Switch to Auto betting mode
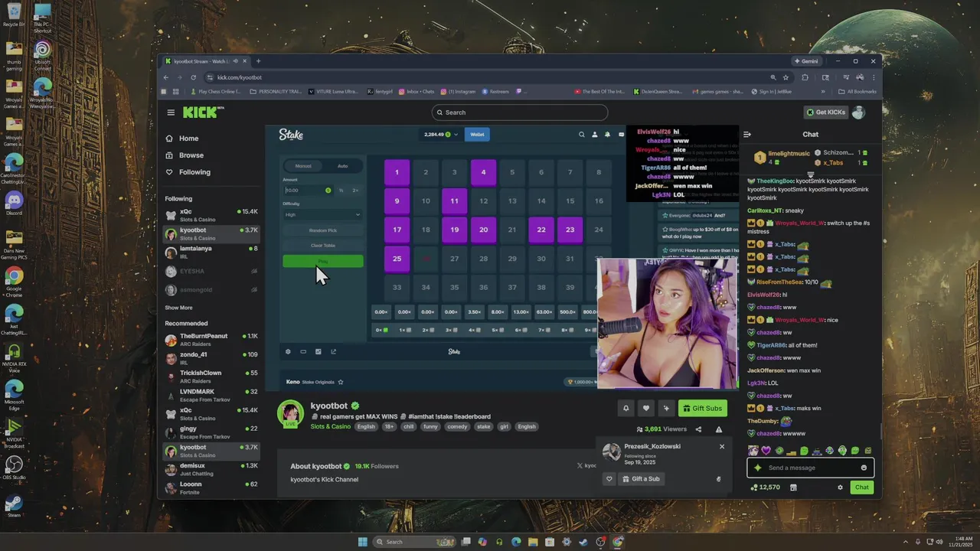The image size is (980, 551). [342, 166]
